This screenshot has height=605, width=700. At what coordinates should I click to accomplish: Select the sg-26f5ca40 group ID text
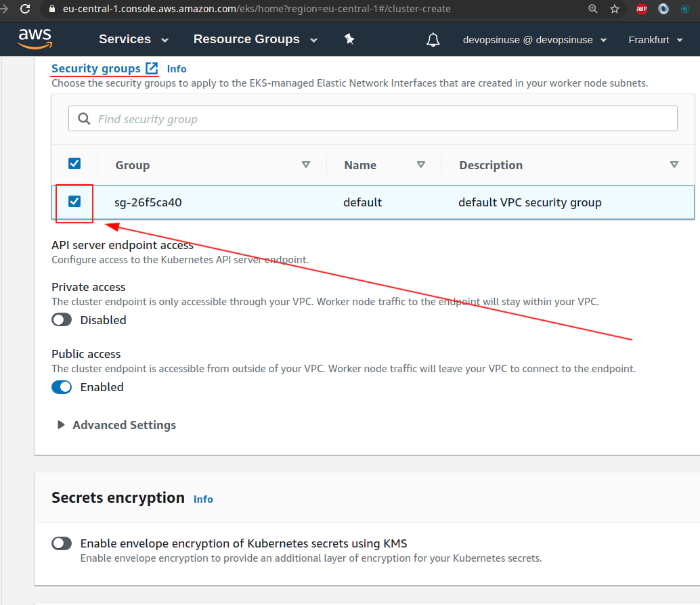148,202
